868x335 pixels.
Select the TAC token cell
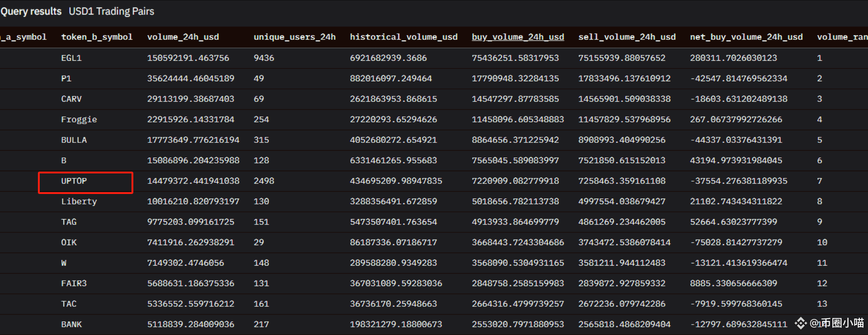point(69,304)
